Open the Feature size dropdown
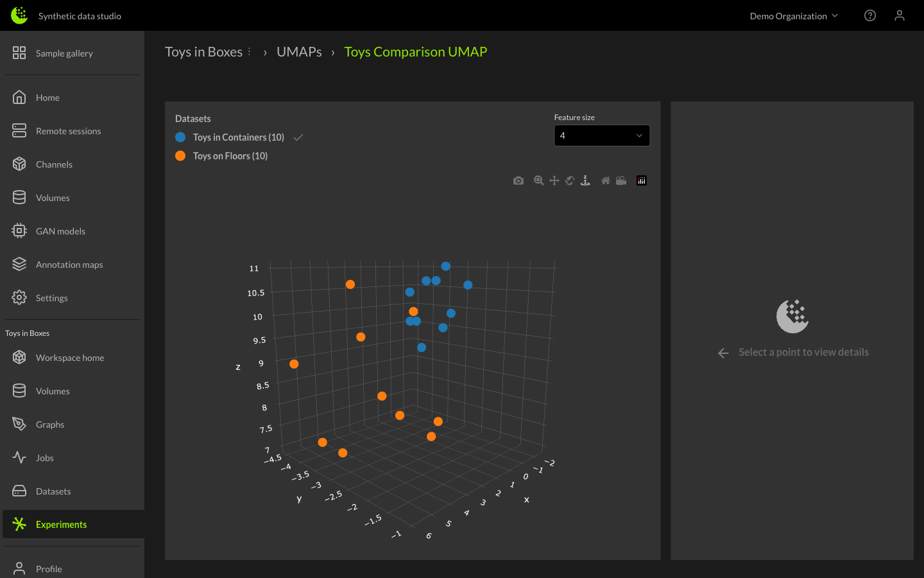 [601, 136]
